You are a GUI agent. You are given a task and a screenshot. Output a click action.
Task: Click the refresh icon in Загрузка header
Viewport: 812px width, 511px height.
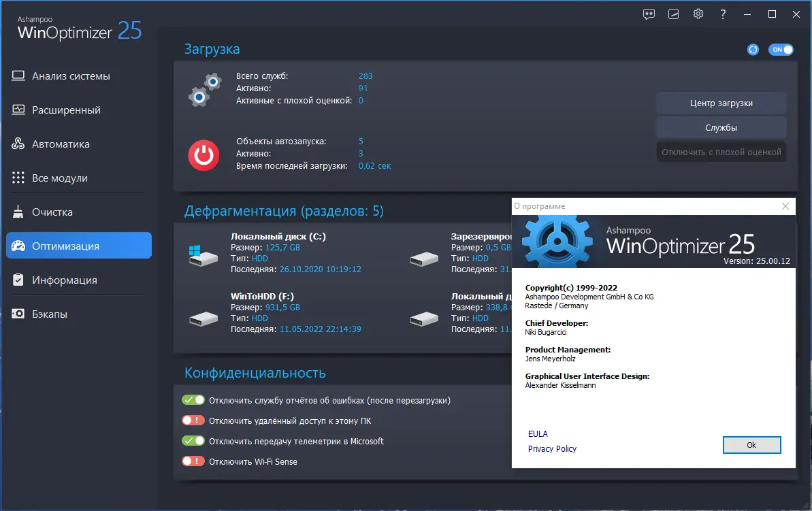point(752,49)
